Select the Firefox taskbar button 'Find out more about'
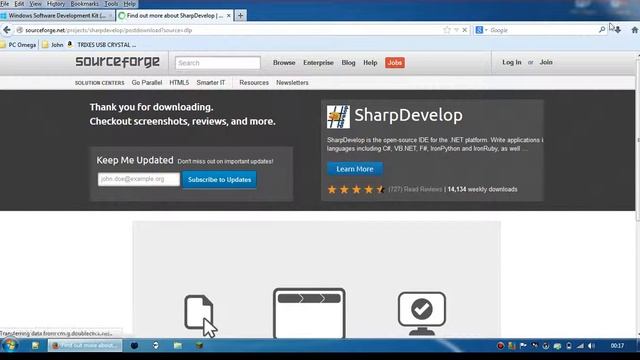This screenshot has height=360, width=640. (85, 346)
